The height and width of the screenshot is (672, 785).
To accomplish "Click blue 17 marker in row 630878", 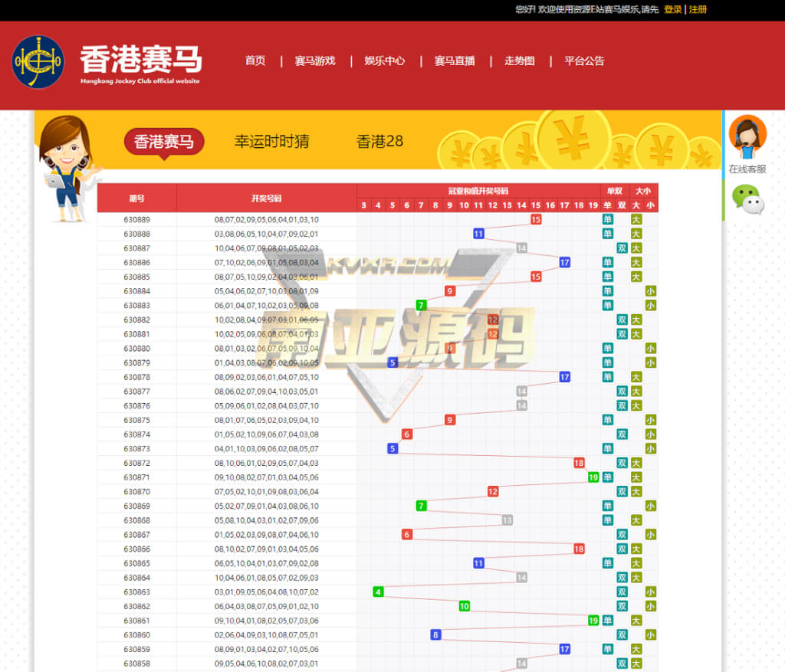I will [565, 377].
